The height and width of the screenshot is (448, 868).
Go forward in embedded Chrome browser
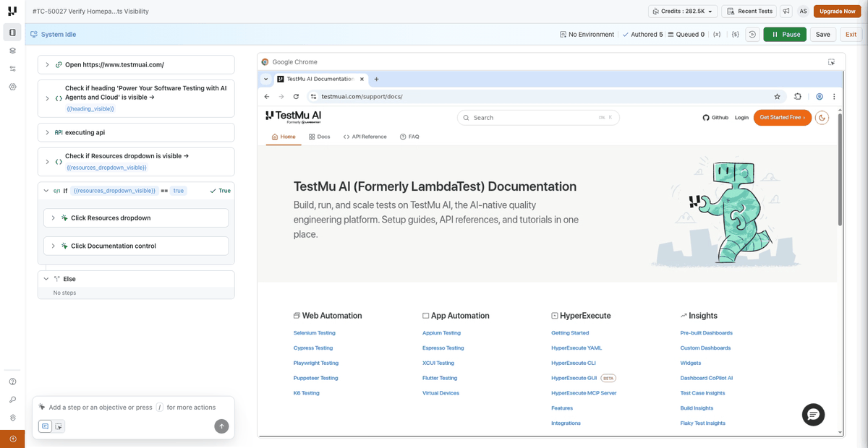(281, 96)
